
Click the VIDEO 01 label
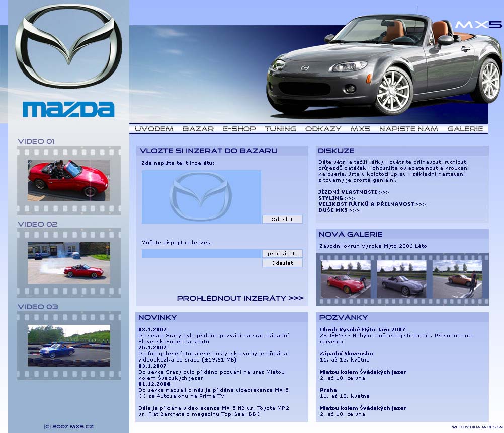[x=36, y=141]
